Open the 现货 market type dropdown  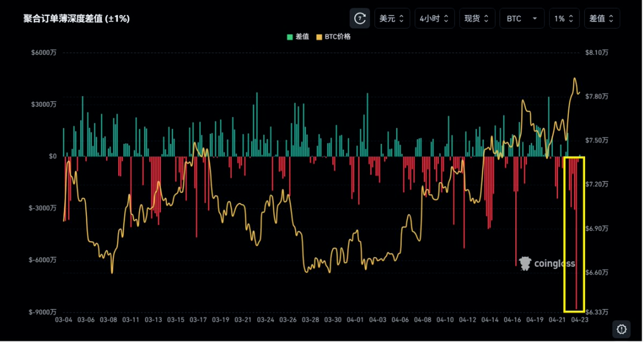coord(476,19)
